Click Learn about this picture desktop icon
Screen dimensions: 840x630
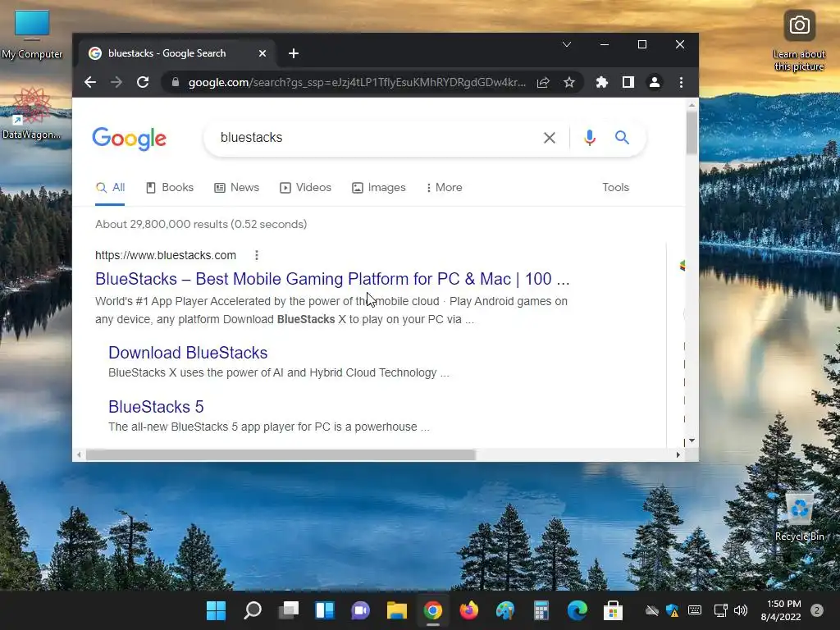[799, 42]
